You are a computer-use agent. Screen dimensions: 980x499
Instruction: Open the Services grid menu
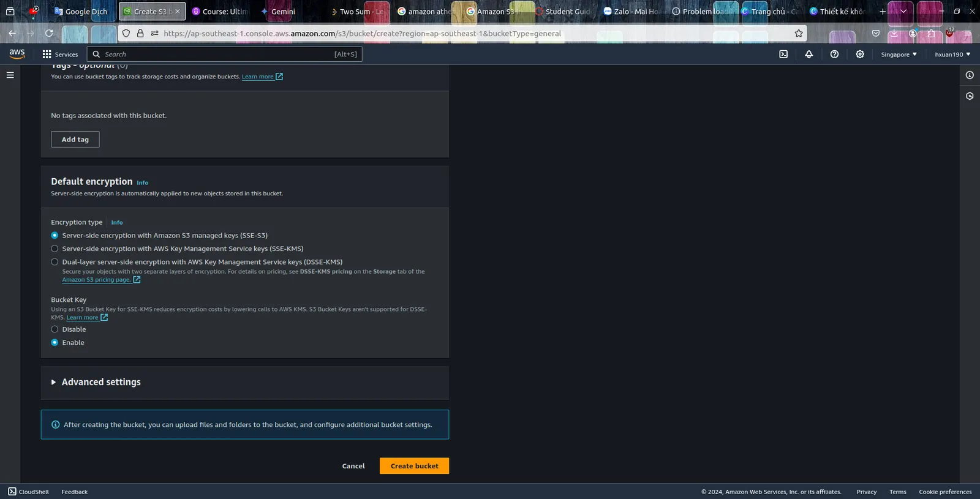click(x=60, y=54)
